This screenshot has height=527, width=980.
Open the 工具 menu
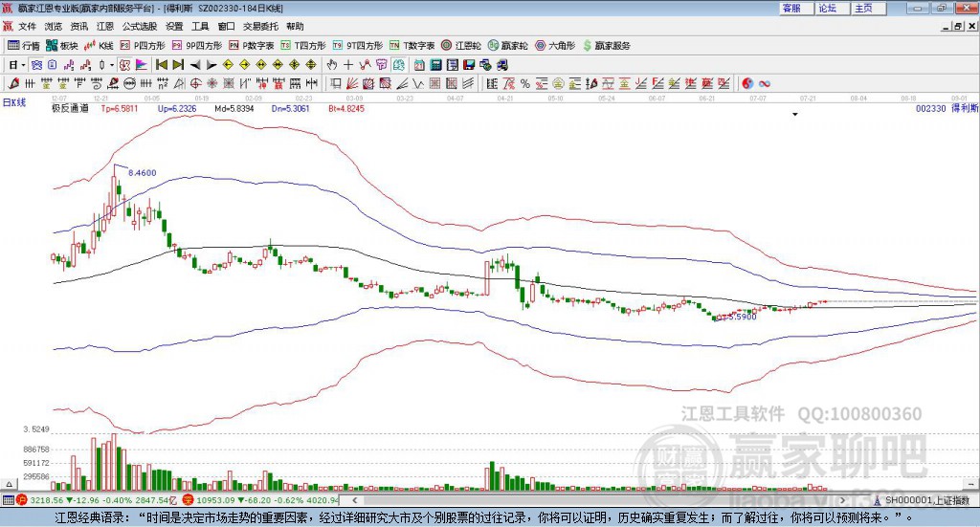[x=200, y=26]
